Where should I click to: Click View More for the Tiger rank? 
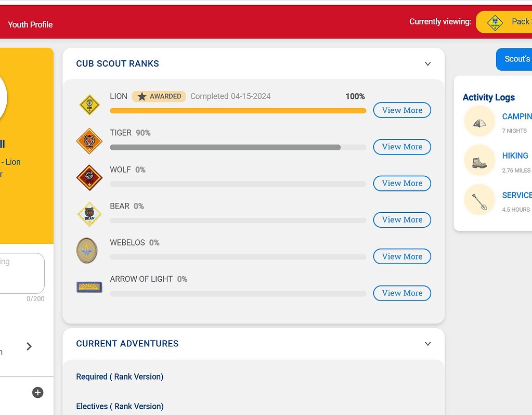tap(402, 147)
